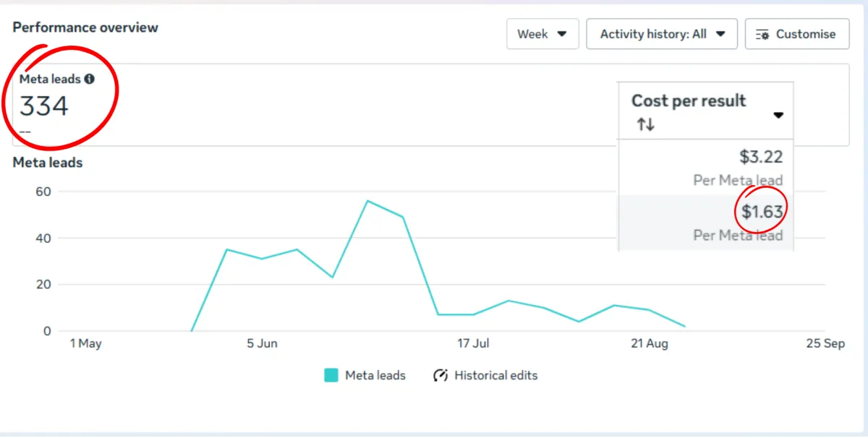Click the info icon beside Meta leads
Viewport: 868px width, 438px height.
tap(89, 80)
